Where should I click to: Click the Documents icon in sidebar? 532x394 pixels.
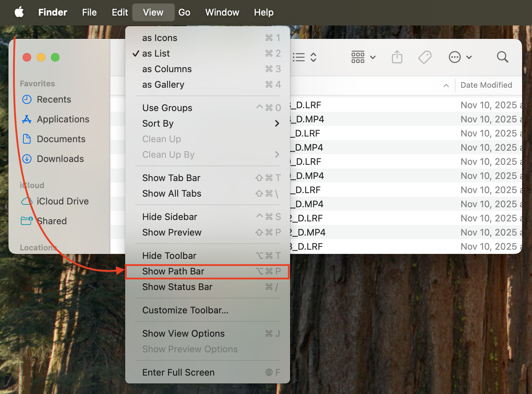pyautogui.click(x=27, y=139)
